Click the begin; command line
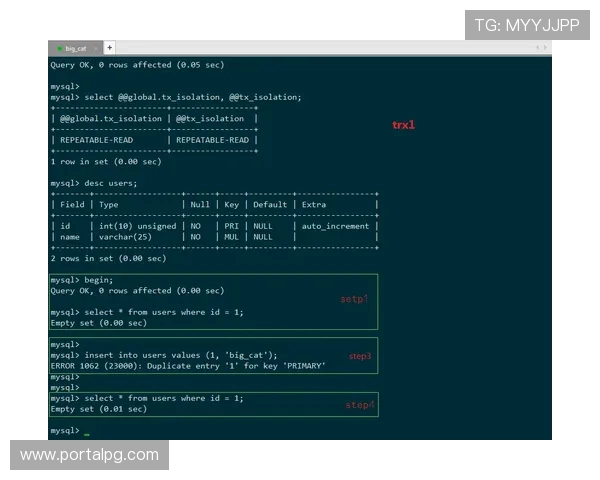Screen dimensions: 600x480 pyautogui.click(x=99, y=280)
